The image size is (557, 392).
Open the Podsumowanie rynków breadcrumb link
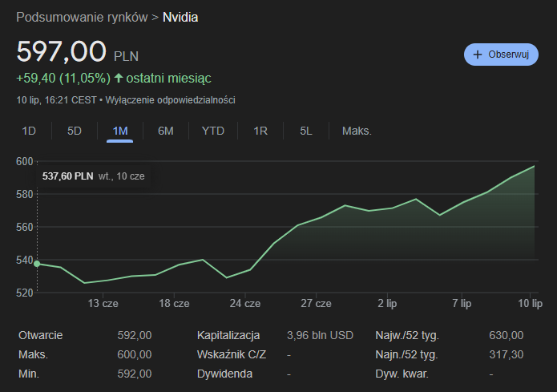[81, 17]
